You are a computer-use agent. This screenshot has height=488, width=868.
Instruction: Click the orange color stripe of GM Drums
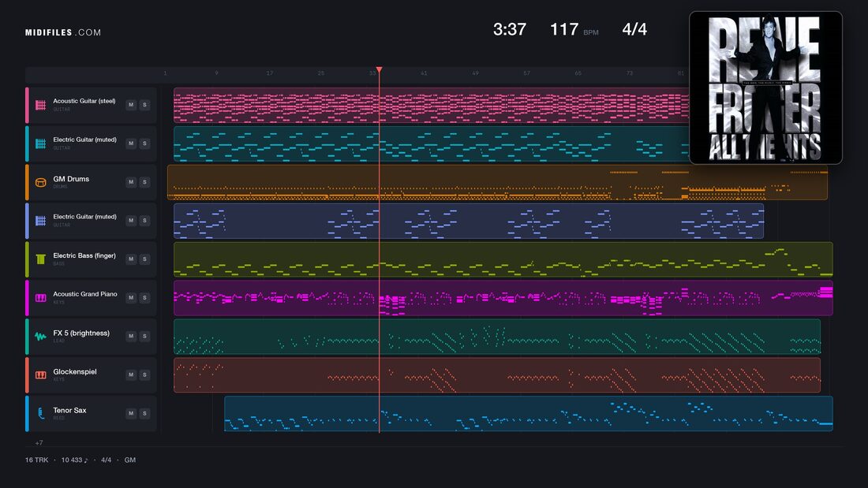pos(27,182)
